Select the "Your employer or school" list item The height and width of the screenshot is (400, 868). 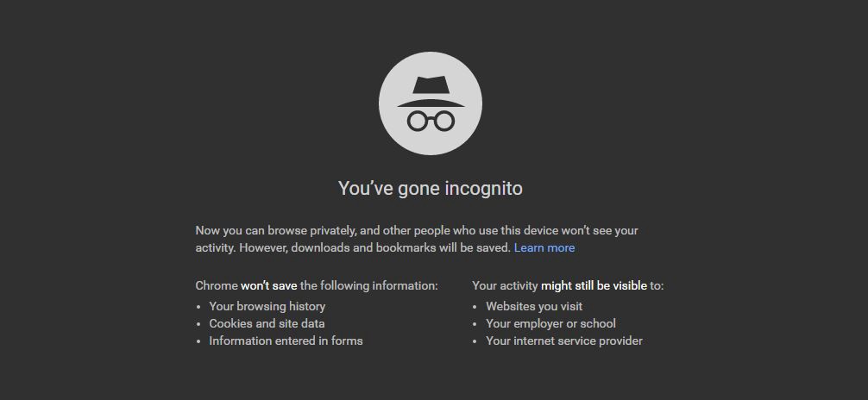pos(550,323)
